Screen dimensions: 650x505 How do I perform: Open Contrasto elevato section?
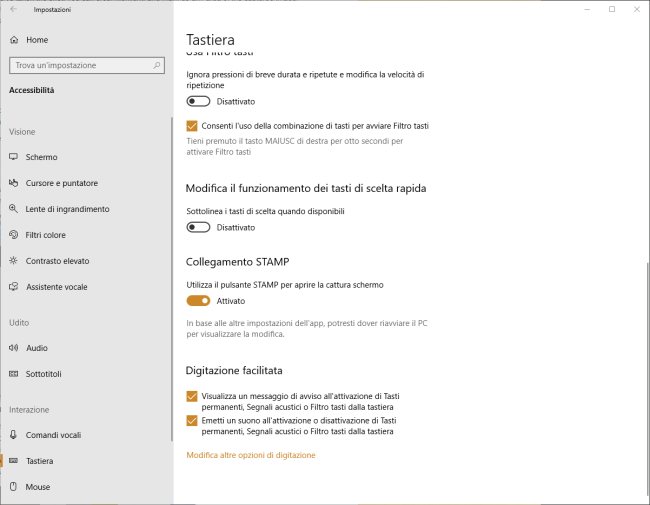(57, 261)
